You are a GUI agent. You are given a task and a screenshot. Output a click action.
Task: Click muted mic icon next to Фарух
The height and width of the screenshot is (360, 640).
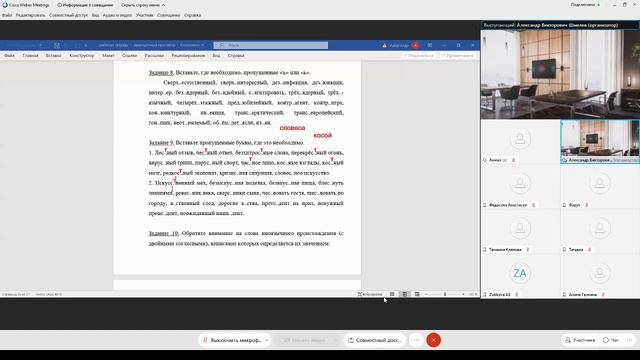click(x=587, y=205)
